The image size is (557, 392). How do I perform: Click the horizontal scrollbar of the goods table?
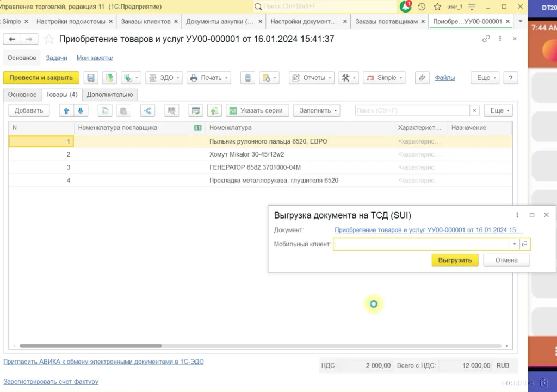click(91, 346)
